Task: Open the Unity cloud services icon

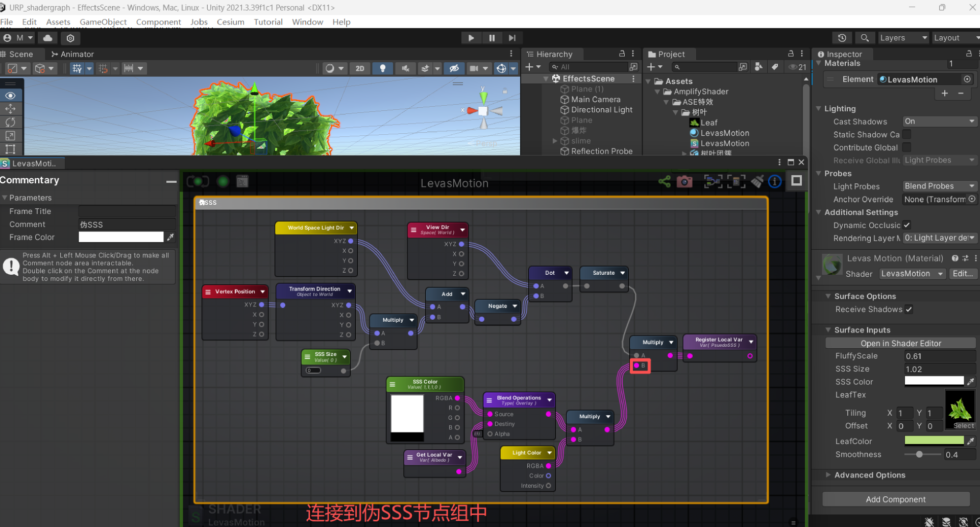Action: [x=47, y=38]
